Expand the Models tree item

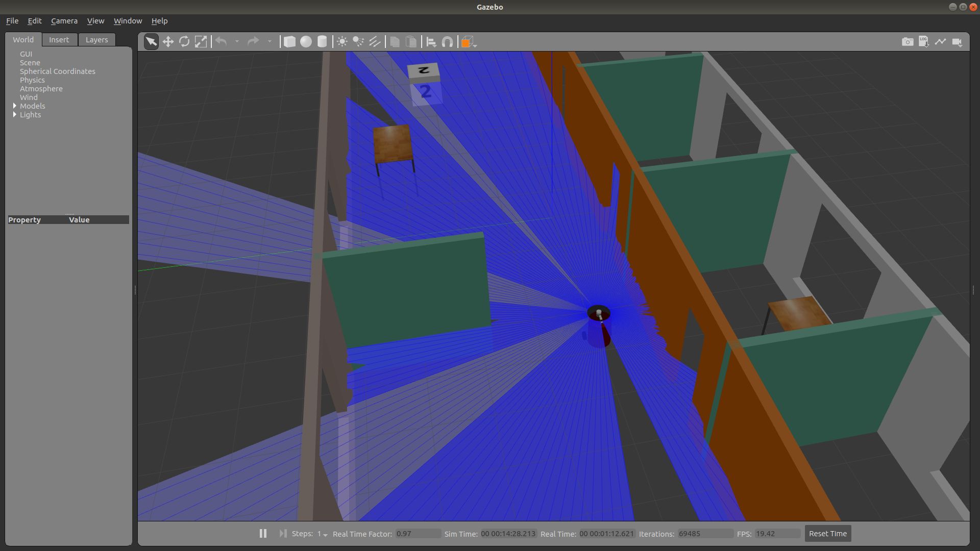[15, 106]
